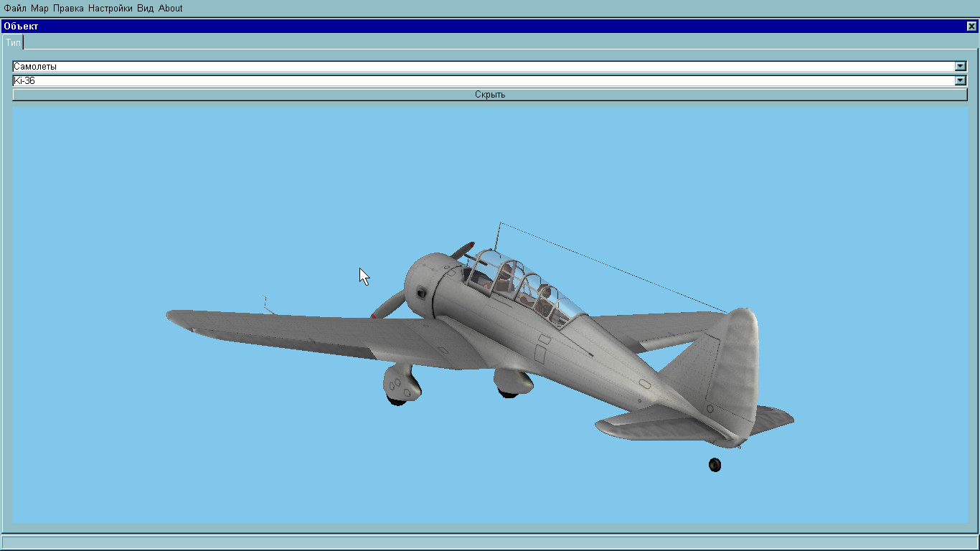Open the About menu

(171, 9)
